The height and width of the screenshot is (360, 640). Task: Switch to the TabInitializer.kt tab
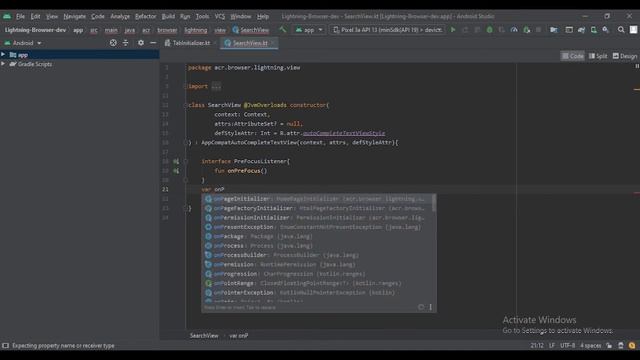click(x=191, y=43)
